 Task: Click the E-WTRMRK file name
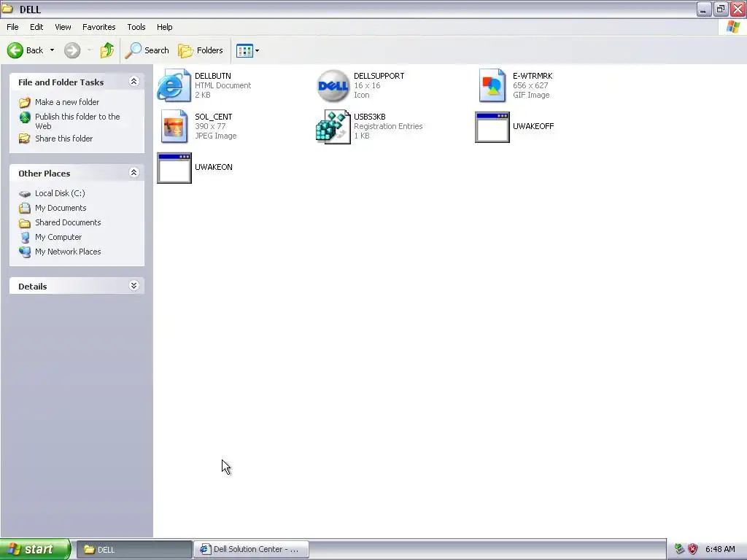coord(533,76)
